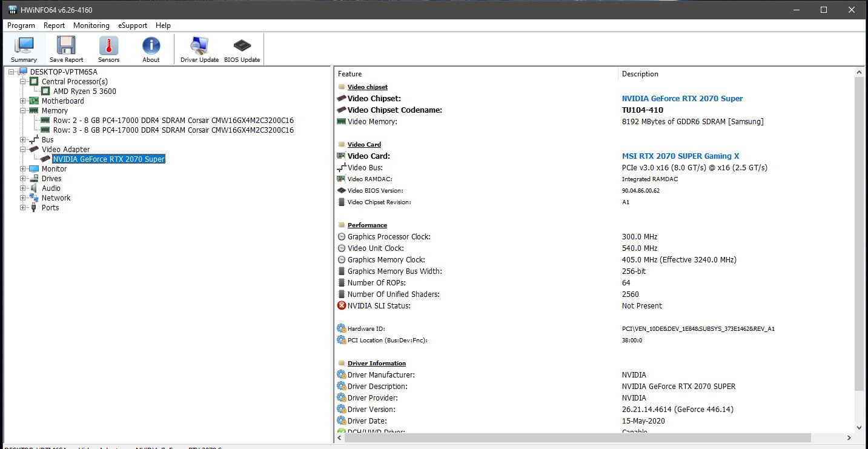Click the Performance section header
This screenshot has height=449, width=868.
pos(367,225)
